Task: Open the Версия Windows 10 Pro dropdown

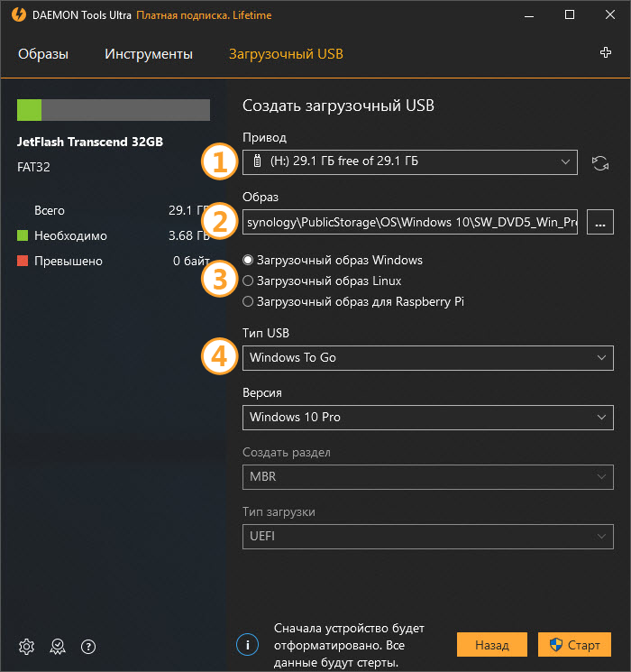Action: (428, 418)
